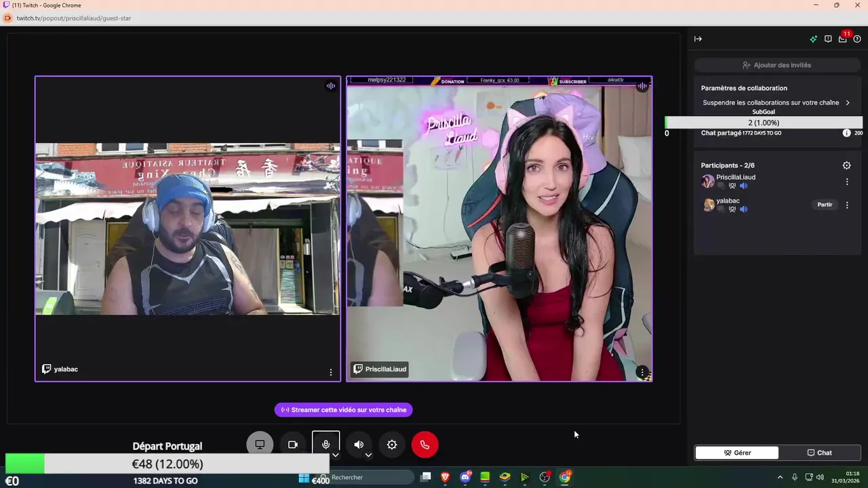Screen dimensions: 868x488
Task: Open call settings gear in control bar
Action: pos(392,445)
